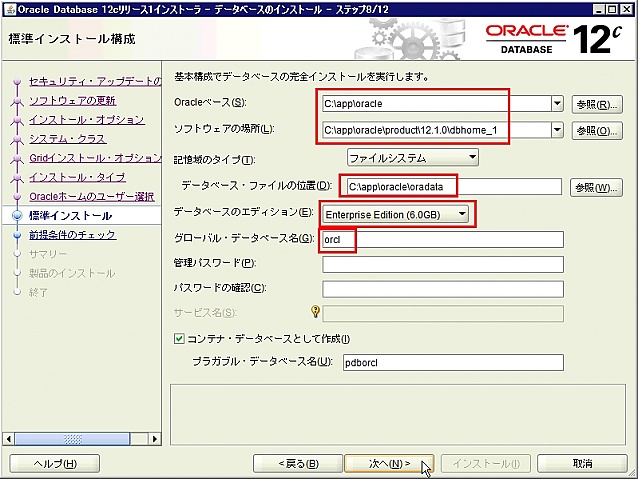Click the 次へ(N) next button
This screenshot has width=638, height=479.
389,464
